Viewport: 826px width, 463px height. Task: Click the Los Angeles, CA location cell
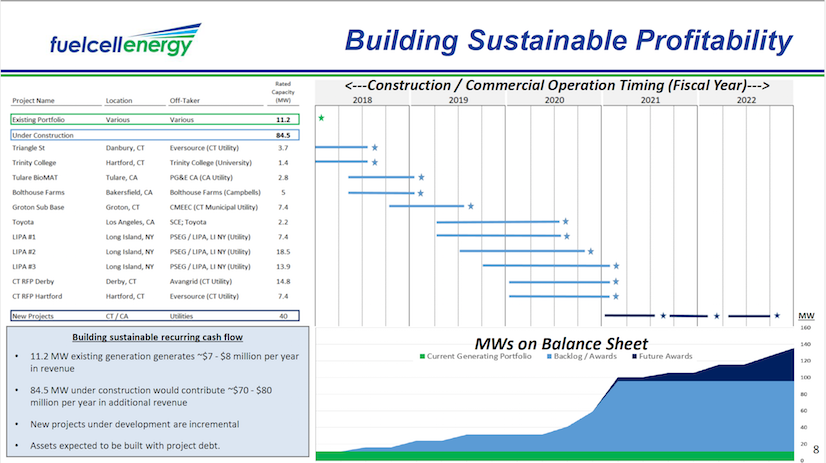(x=130, y=222)
